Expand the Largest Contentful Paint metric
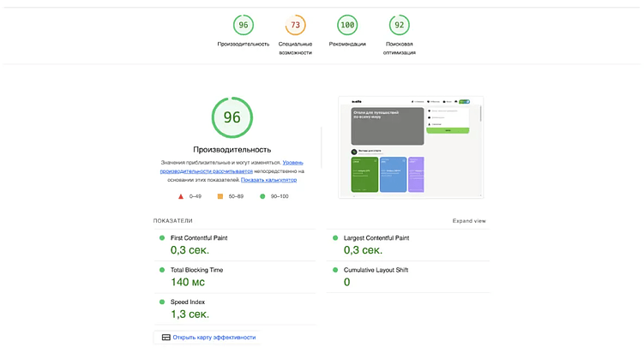644x353 pixels. (x=408, y=245)
